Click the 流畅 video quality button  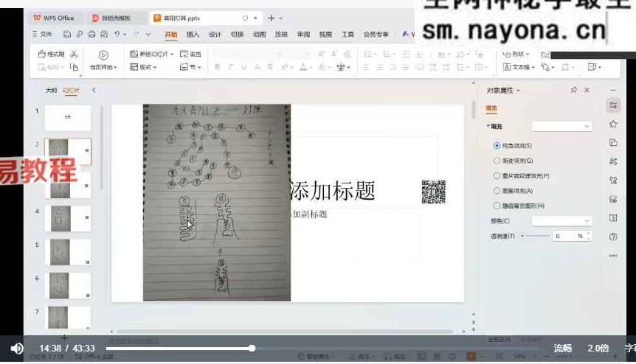(562, 349)
